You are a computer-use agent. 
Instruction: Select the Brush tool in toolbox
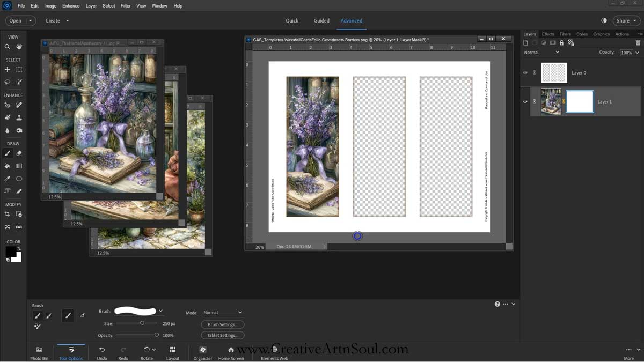(8, 153)
